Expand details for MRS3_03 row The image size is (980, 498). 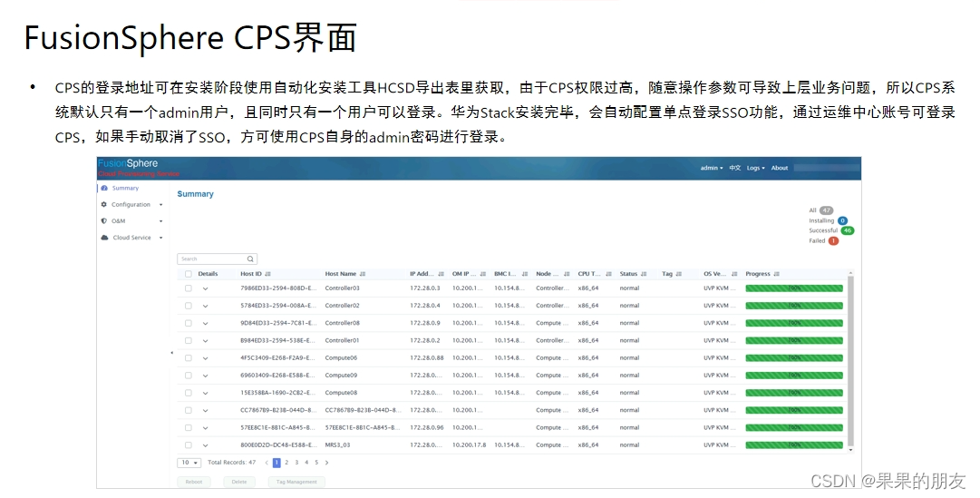(x=205, y=446)
